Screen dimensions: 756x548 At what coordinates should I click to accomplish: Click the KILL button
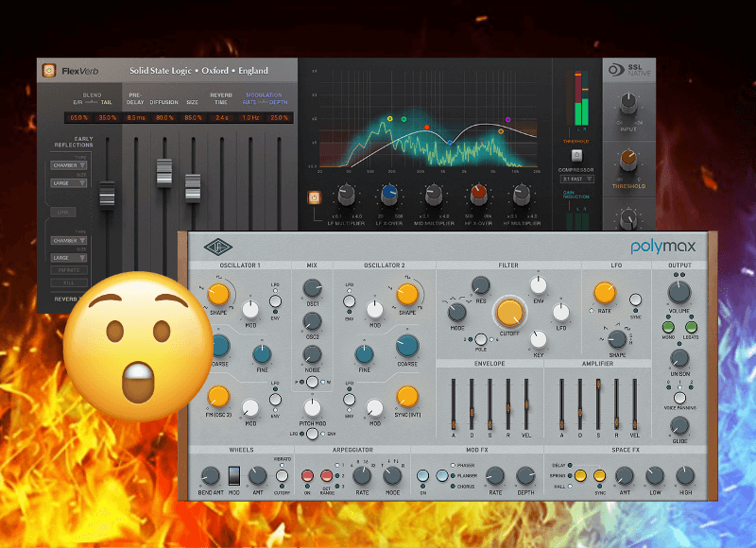tap(69, 283)
